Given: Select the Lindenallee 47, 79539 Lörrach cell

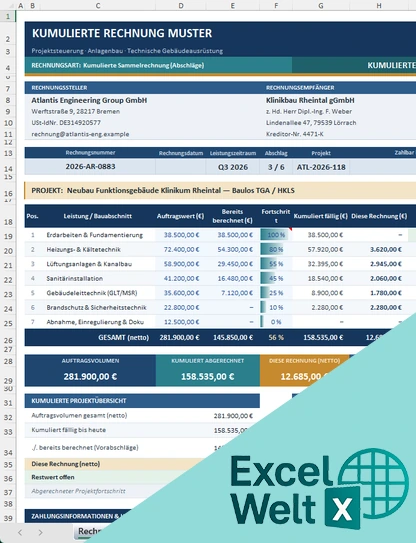Looking at the screenshot, I should [x=311, y=123].
